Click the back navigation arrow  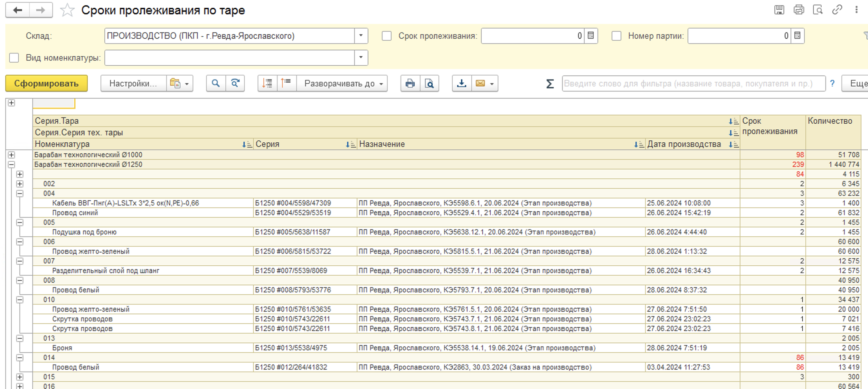tap(17, 10)
